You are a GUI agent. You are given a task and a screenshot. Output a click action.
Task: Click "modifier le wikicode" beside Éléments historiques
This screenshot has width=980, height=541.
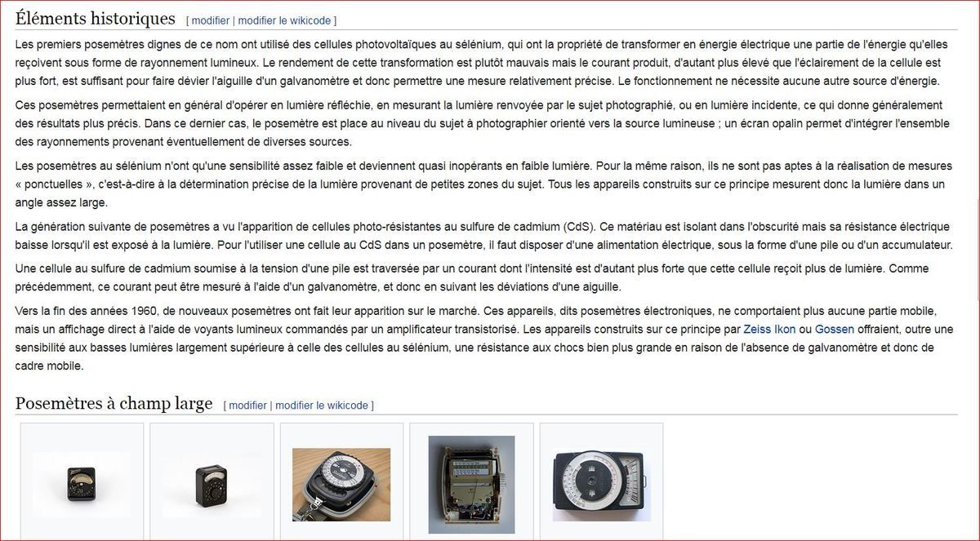[x=283, y=20]
